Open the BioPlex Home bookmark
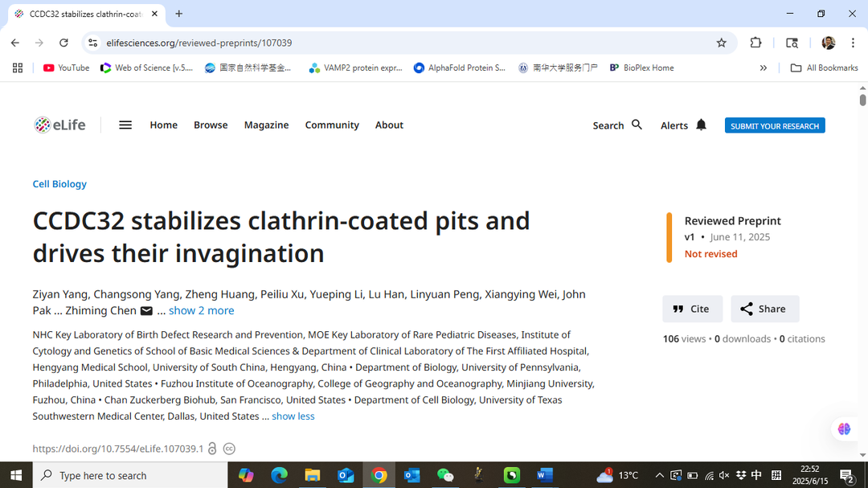 click(x=641, y=68)
